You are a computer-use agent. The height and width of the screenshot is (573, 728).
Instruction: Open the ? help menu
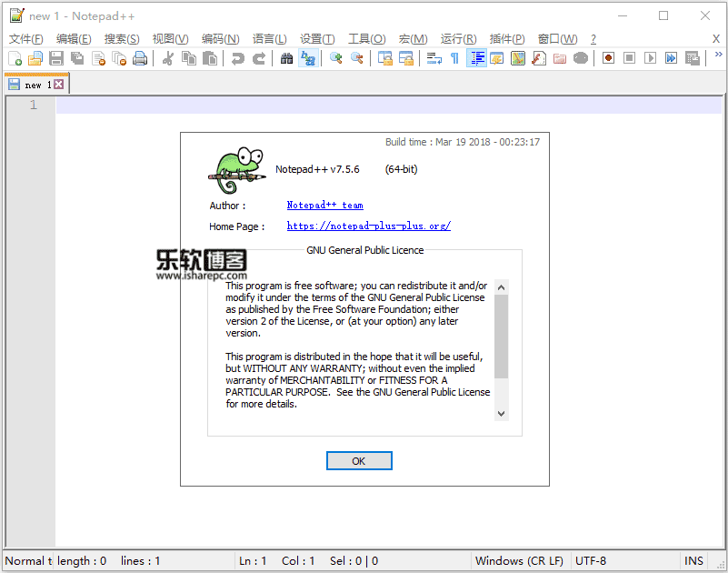pos(593,39)
